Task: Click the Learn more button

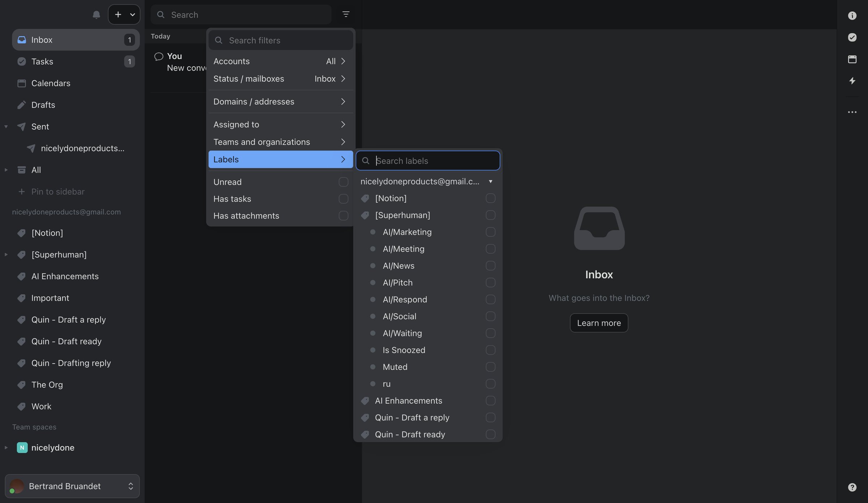Action: (599, 323)
